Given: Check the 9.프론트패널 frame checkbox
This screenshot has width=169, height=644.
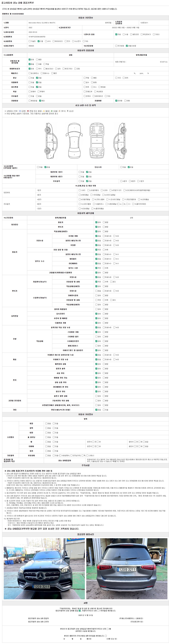Looking at the screenshot, I should 80,199.
